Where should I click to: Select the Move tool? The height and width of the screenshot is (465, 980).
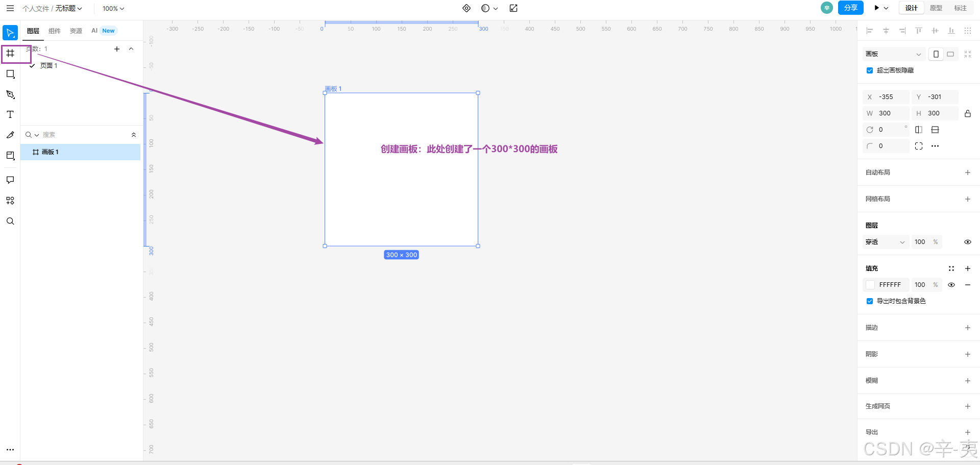tap(10, 33)
